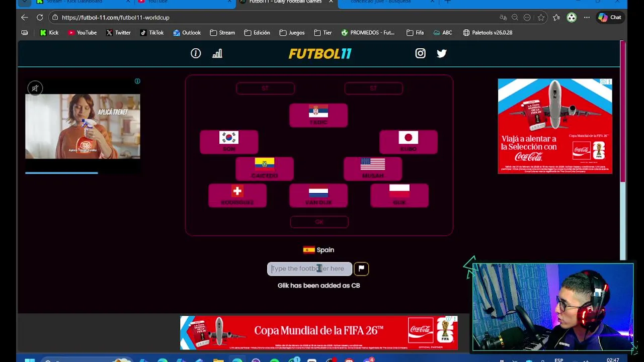Expand the Juegos bookmarks folder
Screen dimensions: 644x362
[x=292, y=33]
